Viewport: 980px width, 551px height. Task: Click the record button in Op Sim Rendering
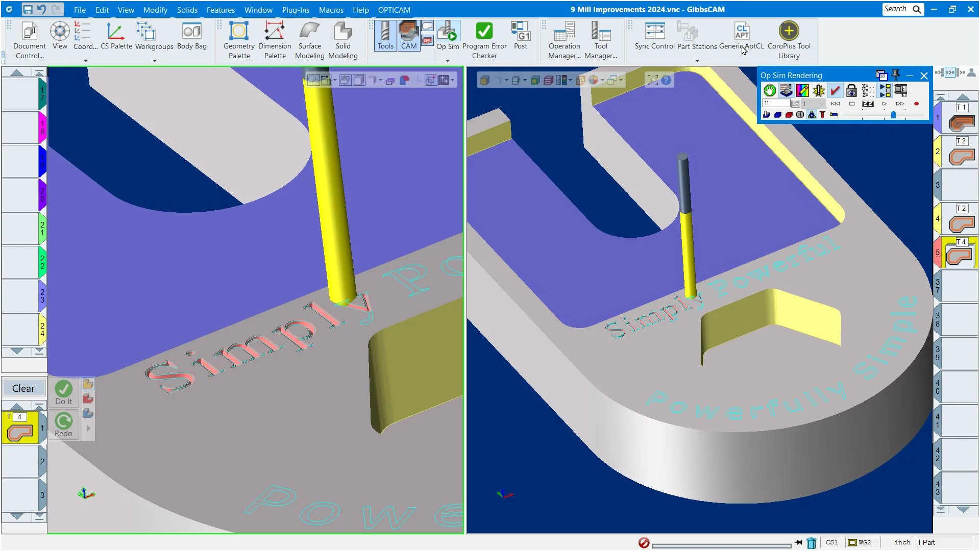pos(916,104)
